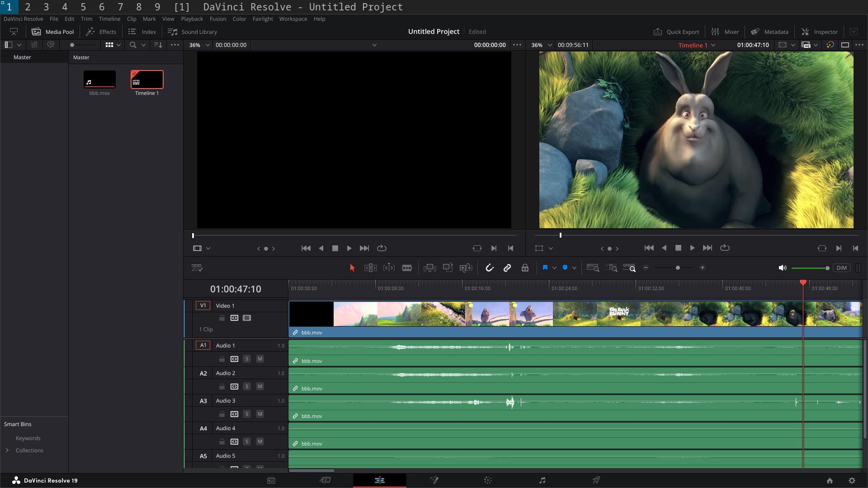Click Quick Export button
Image resolution: width=868 pixels, height=488 pixels.
(x=676, y=32)
